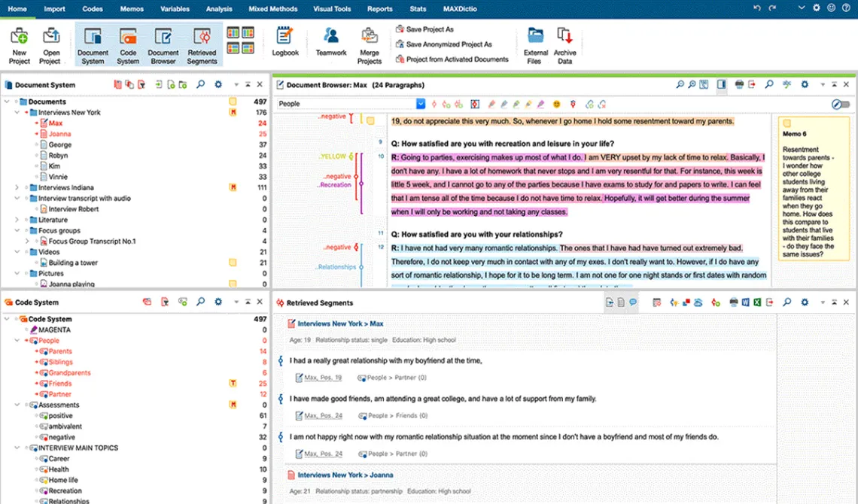
Task: Choose Project from Activated Documents
Action: point(452,59)
